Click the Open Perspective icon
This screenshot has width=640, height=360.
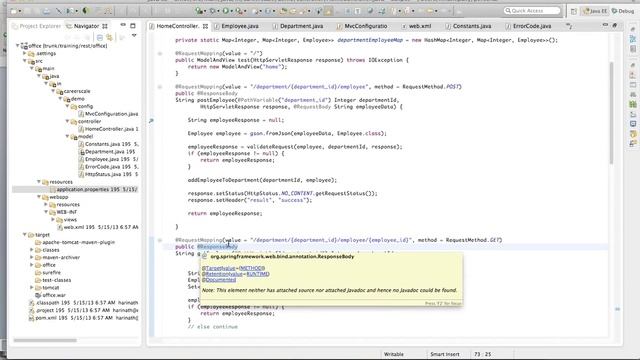click(574, 11)
